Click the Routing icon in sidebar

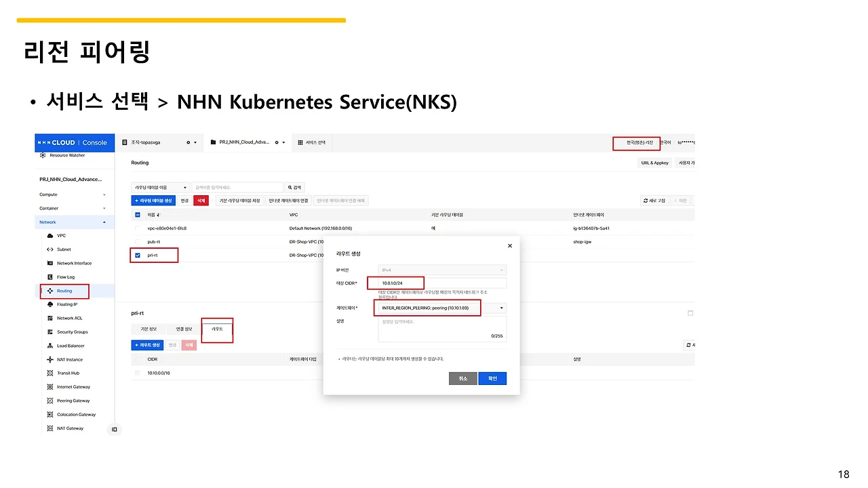tap(50, 291)
